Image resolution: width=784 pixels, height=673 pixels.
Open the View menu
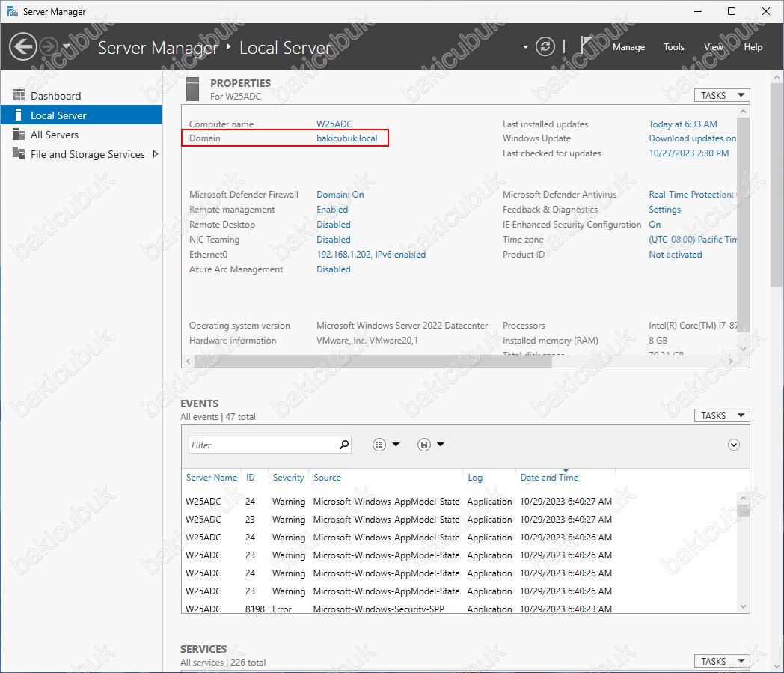tap(714, 47)
